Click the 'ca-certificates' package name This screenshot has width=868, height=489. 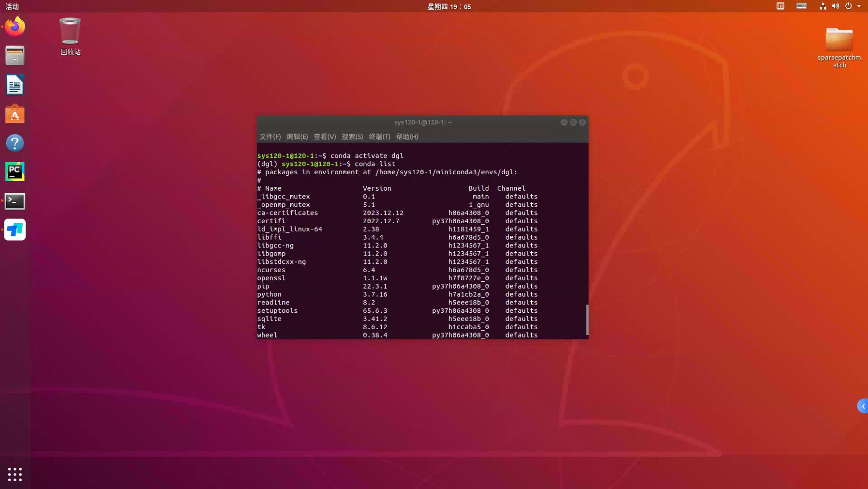pos(287,213)
